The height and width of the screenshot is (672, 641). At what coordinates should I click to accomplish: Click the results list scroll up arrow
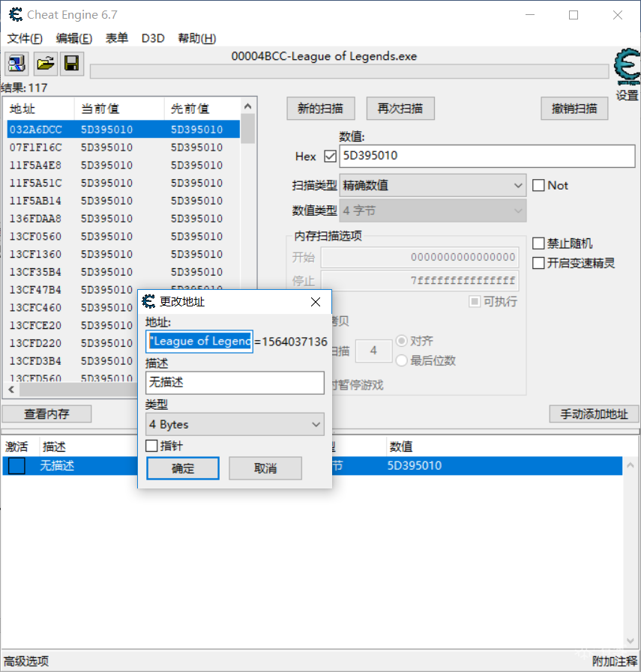(x=248, y=106)
